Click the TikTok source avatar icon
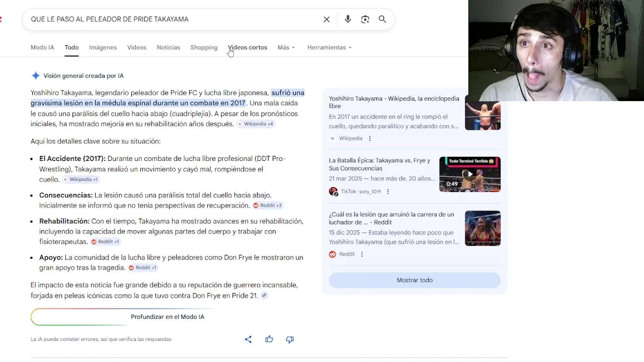Image resolution: width=644 pixels, height=362 pixels. [x=333, y=192]
